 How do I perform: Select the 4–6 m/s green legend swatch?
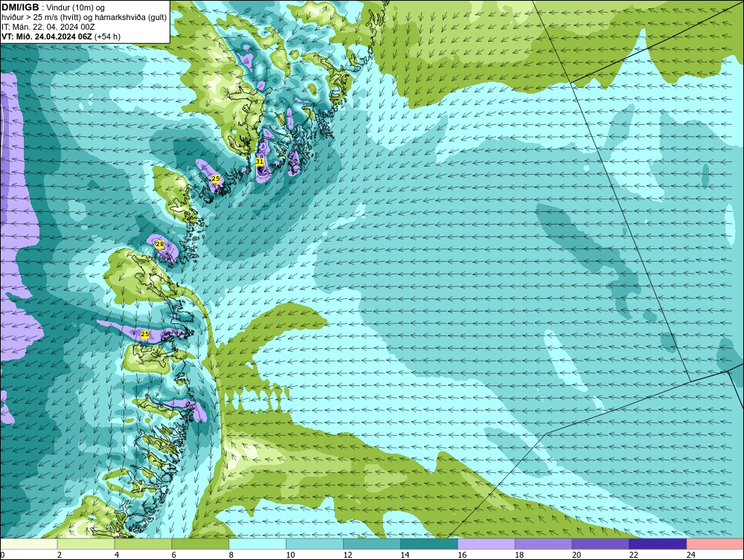tap(143, 544)
